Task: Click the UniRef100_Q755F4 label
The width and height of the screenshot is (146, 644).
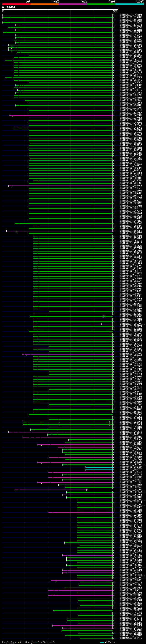Action: point(131,77)
